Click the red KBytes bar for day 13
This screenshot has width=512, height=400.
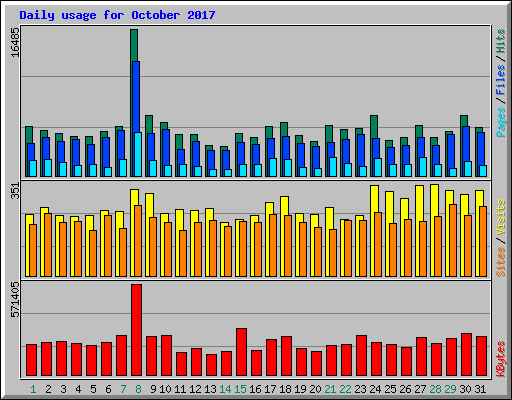211,365
